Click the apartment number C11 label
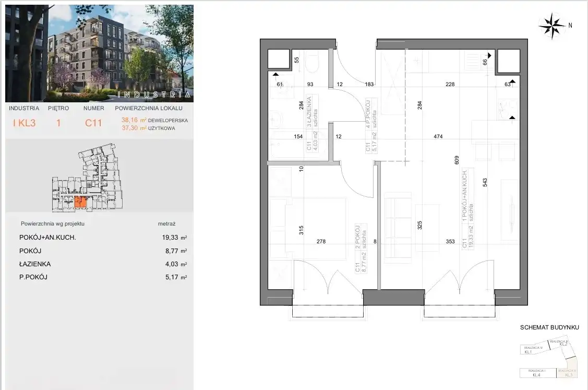Screen dimensions: 588x390 click(x=93, y=124)
